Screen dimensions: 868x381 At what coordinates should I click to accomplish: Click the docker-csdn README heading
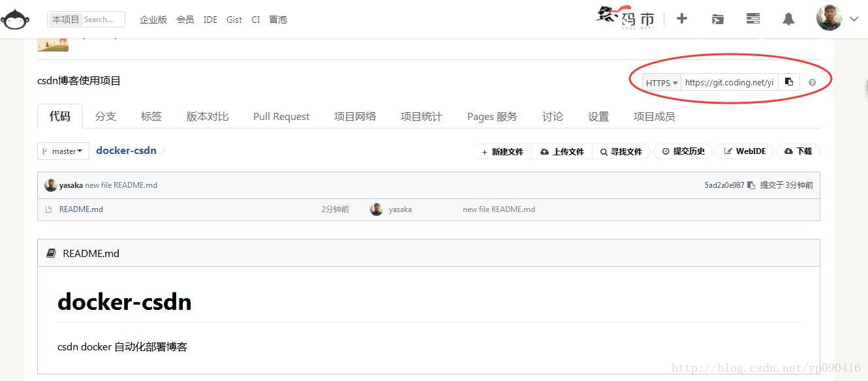(125, 302)
